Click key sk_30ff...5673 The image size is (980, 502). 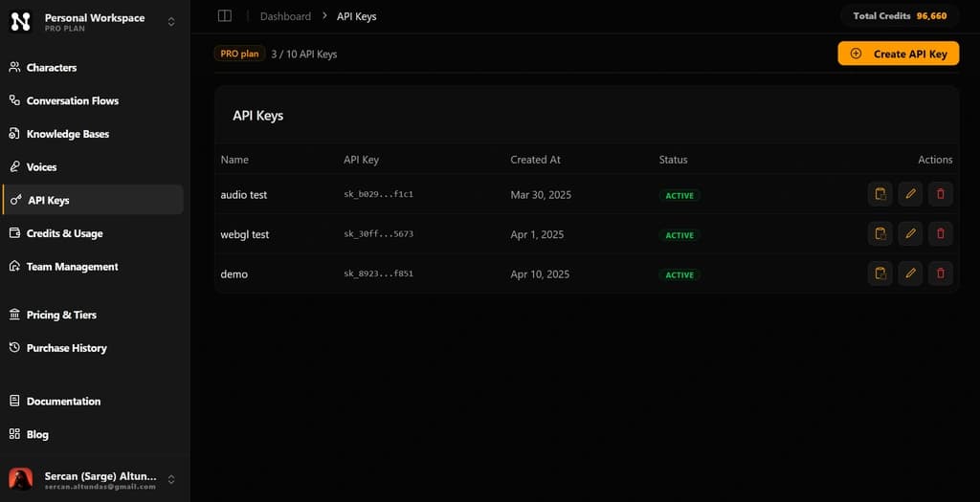pos(378,234)
